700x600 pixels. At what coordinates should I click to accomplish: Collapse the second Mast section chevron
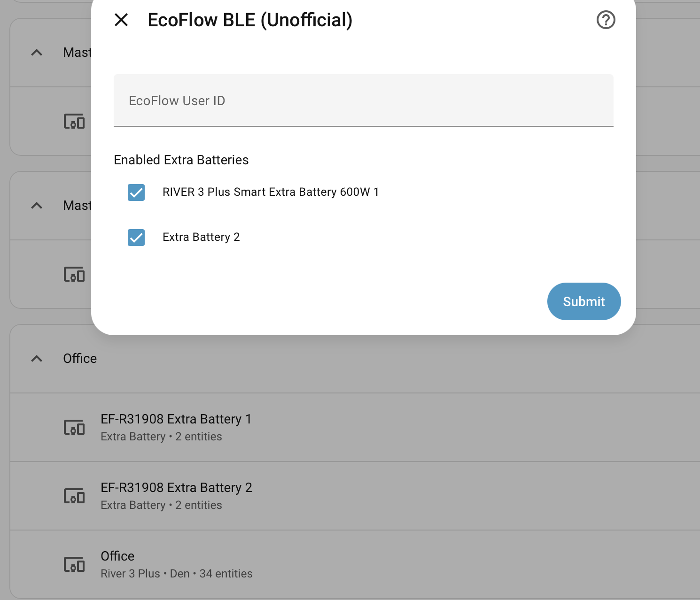[x=37, y=206]
